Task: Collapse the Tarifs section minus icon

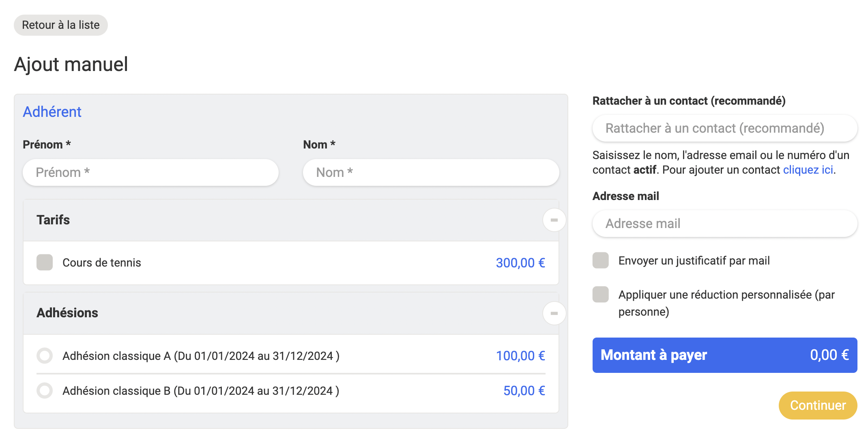Action: click(554, 220)
